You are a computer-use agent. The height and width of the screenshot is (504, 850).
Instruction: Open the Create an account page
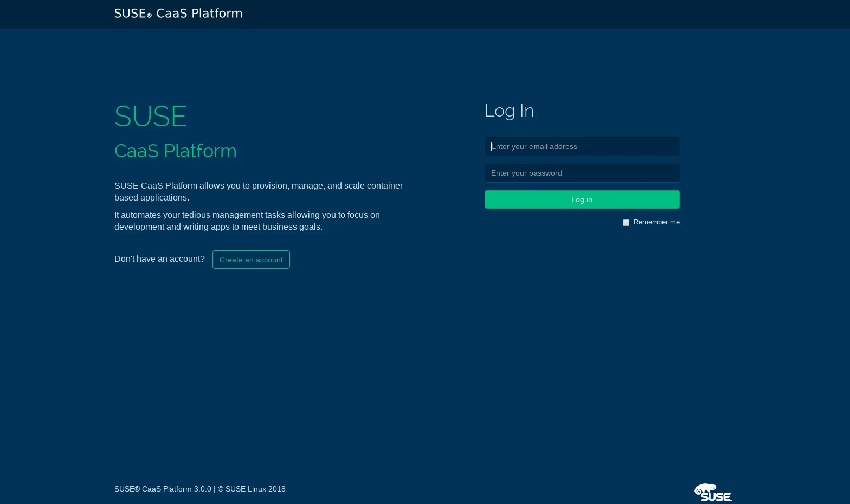(x=251, y=260)
